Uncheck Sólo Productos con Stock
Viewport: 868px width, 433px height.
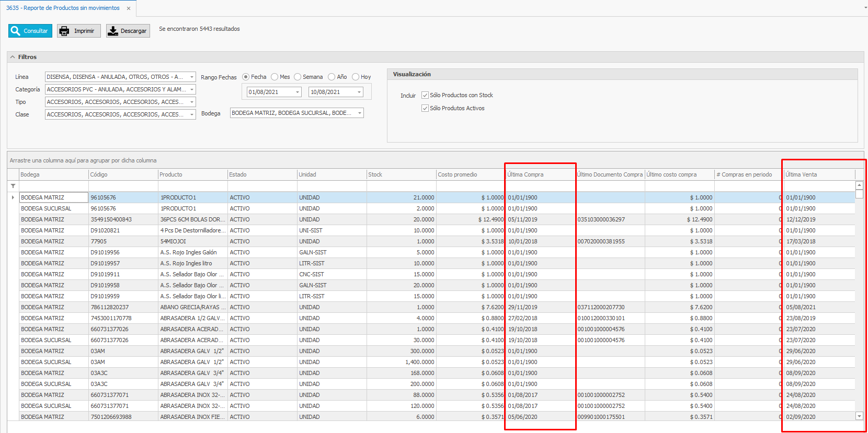425,95
